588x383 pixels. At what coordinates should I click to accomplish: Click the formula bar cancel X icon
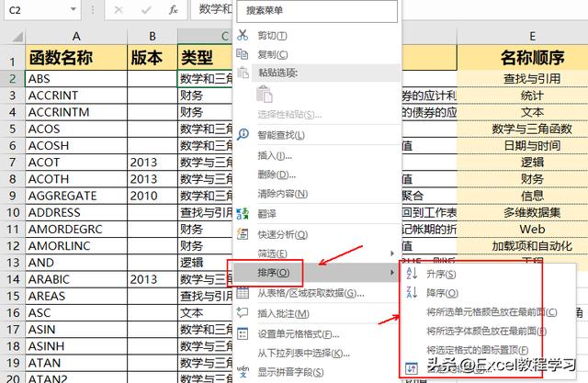click(x=119, y=10)
